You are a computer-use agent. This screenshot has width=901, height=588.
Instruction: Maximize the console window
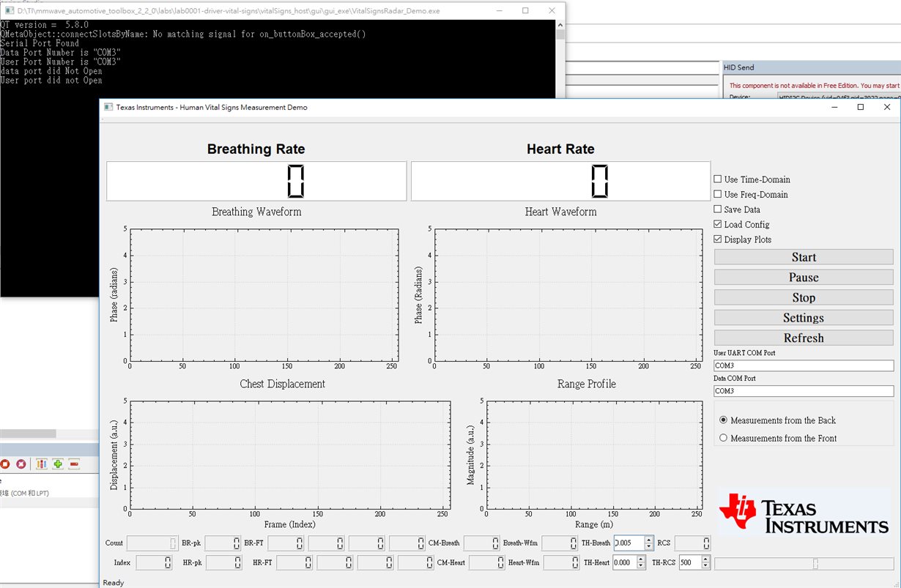[x=525, y=10]
